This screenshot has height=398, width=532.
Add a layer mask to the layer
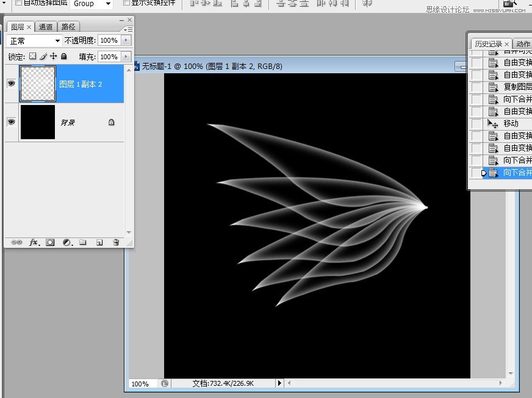coord(50,242)
